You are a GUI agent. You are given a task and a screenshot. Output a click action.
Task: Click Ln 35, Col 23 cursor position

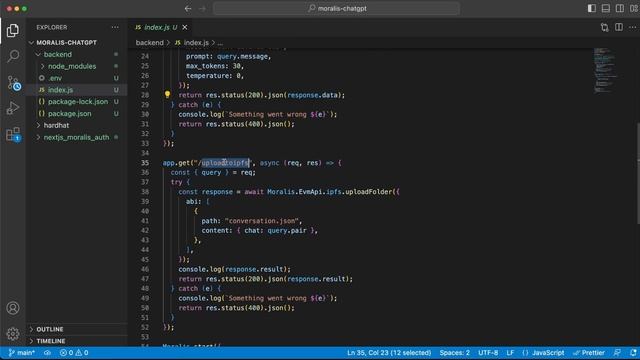point(389,353)
